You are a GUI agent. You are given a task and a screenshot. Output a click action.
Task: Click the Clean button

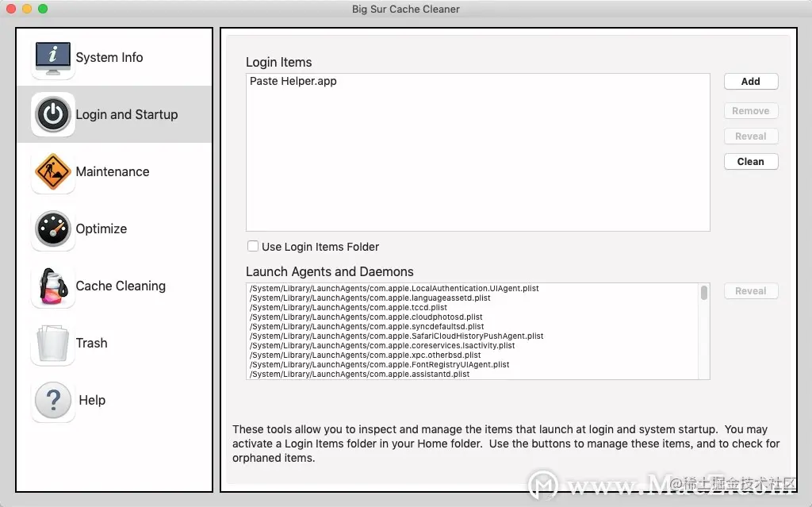751,162
